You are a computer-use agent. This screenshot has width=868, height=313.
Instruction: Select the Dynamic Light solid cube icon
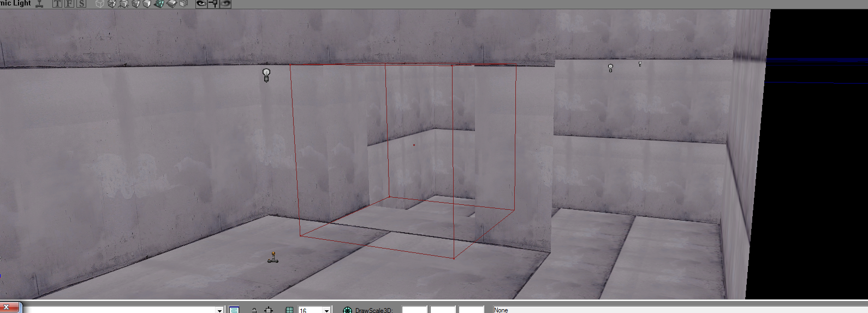click(147, 4)
